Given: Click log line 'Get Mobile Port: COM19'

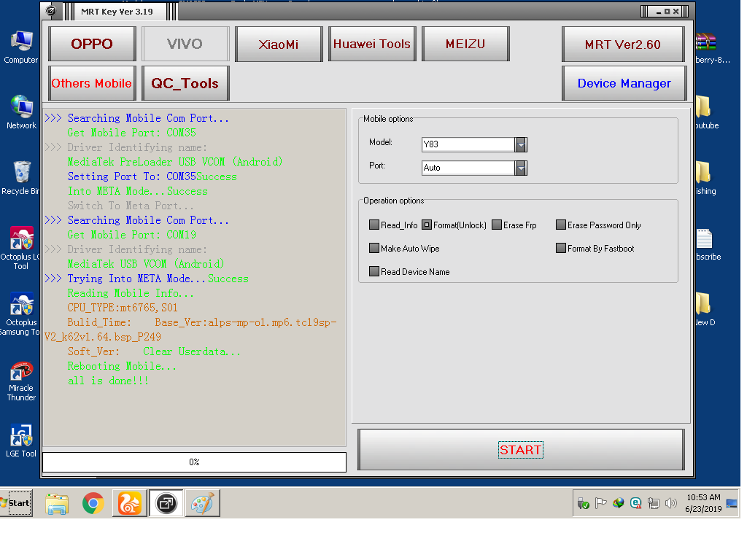Looking at the screenshot, I should [x=131, y=235].
